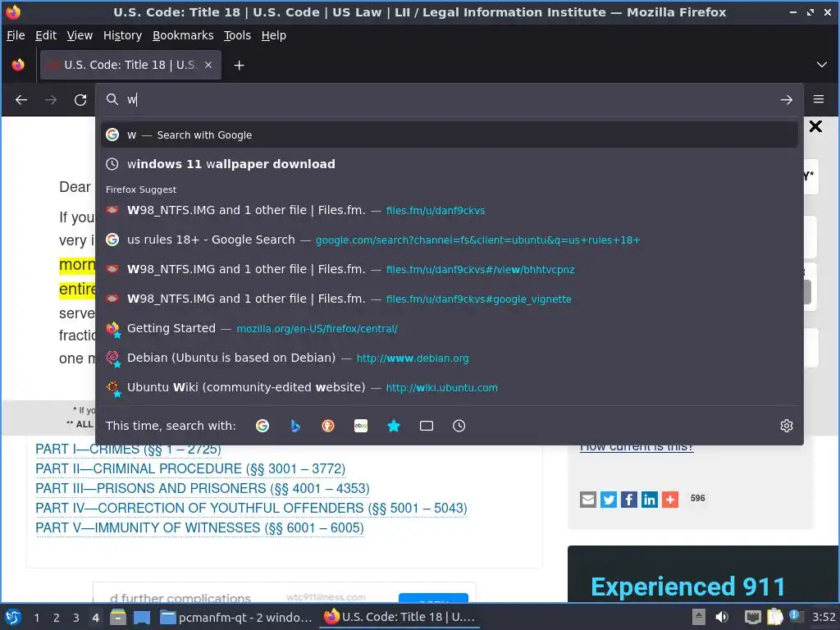Switch to workspace 2 in taskbar
Screen dimensions: 840x630
(x=57, y=618)
